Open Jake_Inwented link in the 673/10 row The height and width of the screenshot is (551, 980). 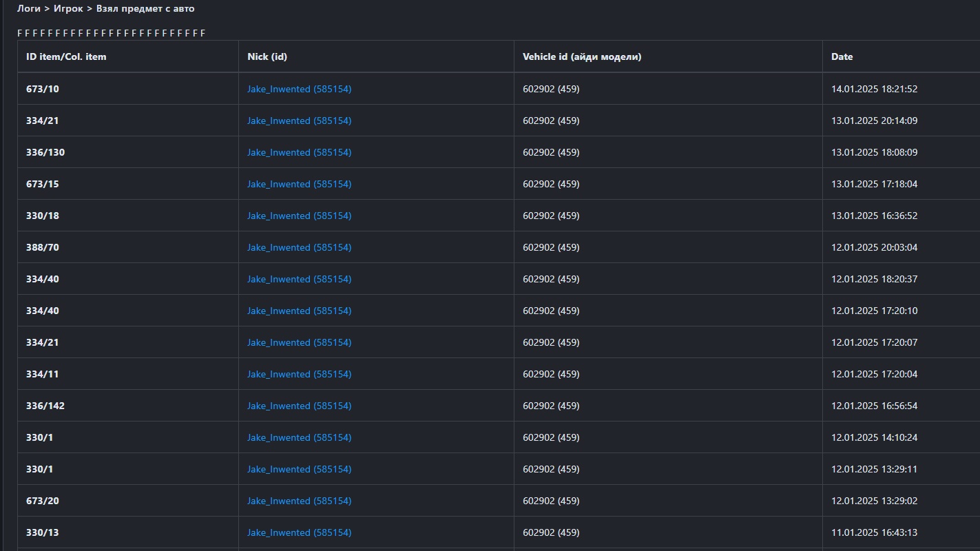pos(299,89)
